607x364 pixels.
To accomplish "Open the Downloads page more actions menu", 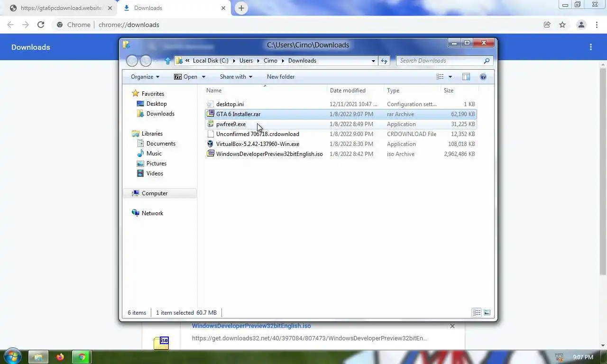I will click(591, 47).
